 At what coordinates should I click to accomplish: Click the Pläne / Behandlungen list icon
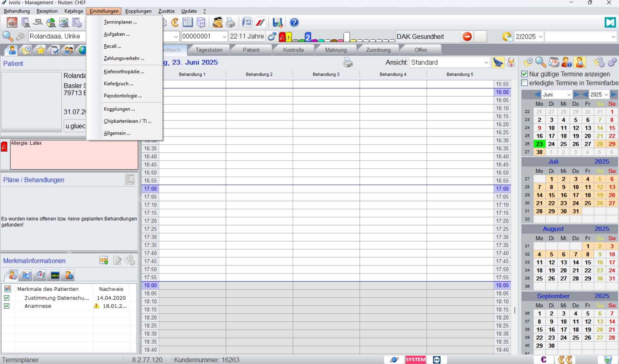click(x=130, y=180)
